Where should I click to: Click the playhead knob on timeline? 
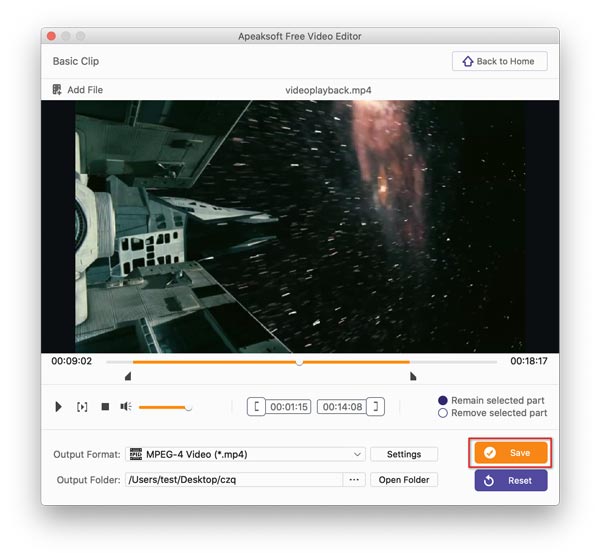(x=299, y=362)
